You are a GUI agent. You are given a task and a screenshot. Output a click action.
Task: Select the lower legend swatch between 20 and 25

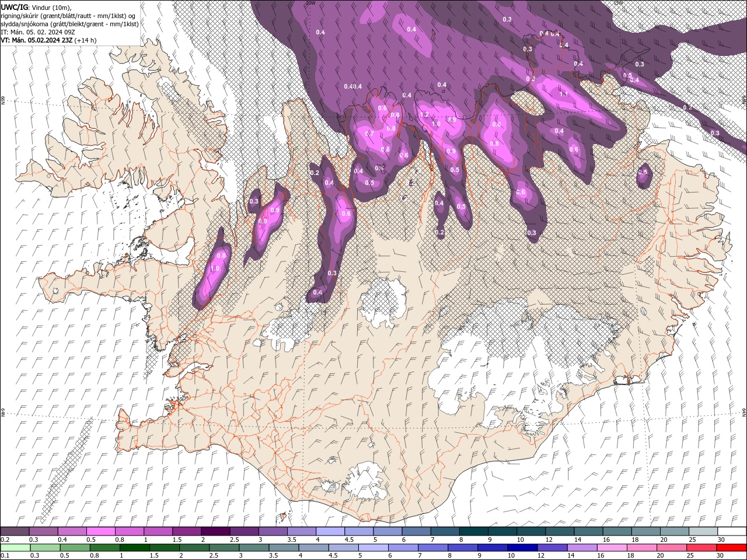tap(671, 548)
